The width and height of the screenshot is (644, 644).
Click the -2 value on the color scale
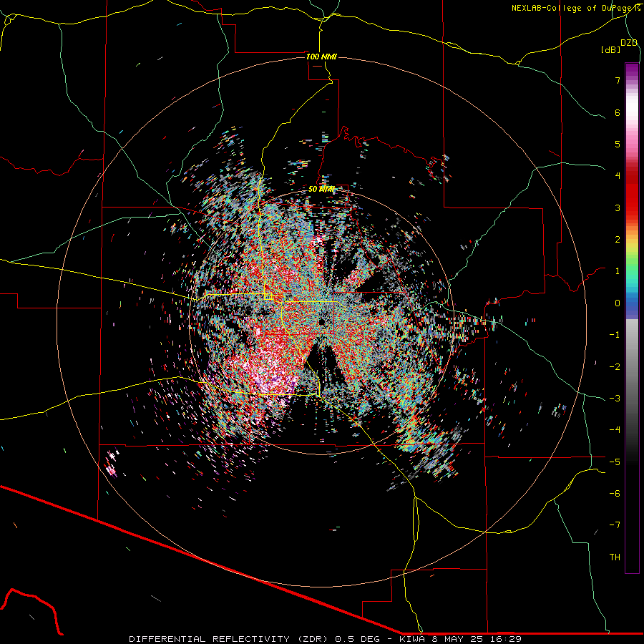pos(615,366)
